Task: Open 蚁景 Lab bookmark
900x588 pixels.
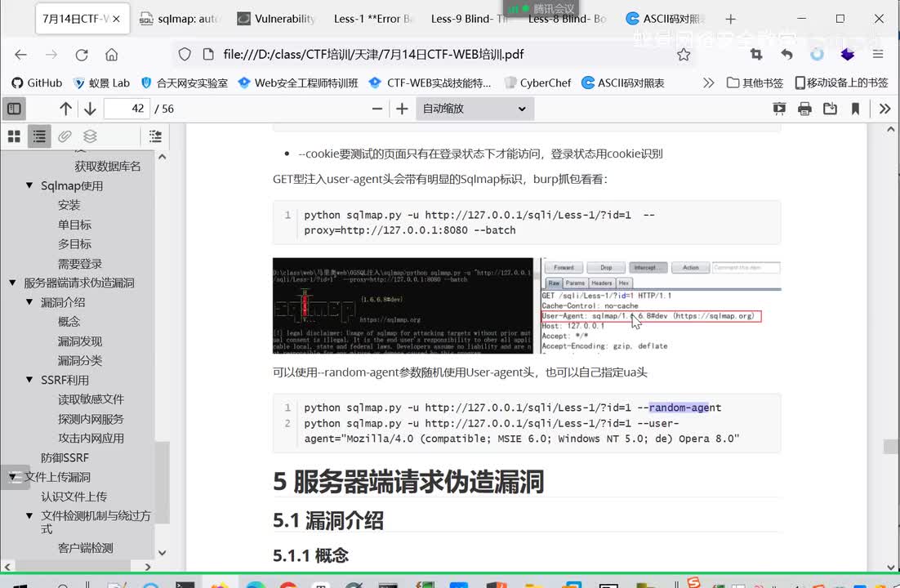Action: tap(101, 82)
